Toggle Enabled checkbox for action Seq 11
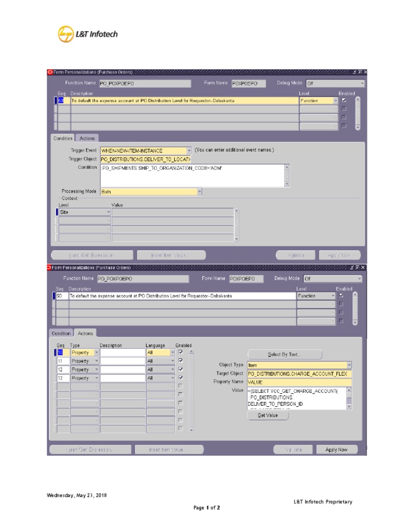Image resolution: width=399 pixels, height=532 pixels. coord(180,361)
